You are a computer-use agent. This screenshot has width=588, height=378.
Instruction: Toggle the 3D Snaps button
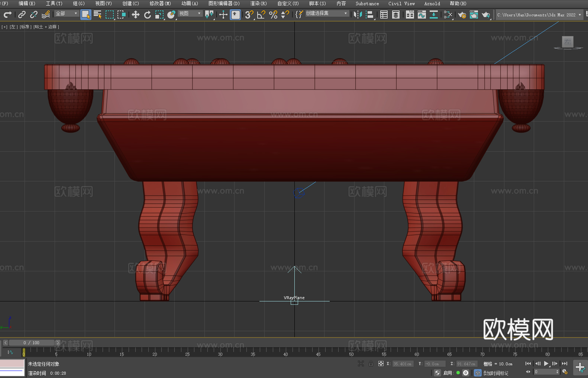click(249, 14)
